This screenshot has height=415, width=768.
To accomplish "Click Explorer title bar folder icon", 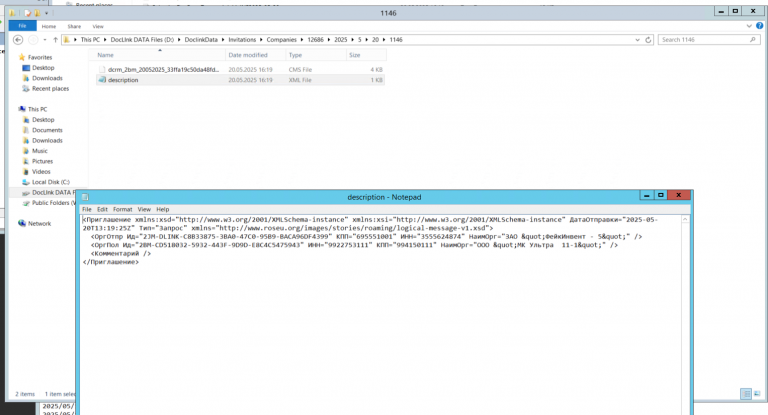I will coord(12,13).
